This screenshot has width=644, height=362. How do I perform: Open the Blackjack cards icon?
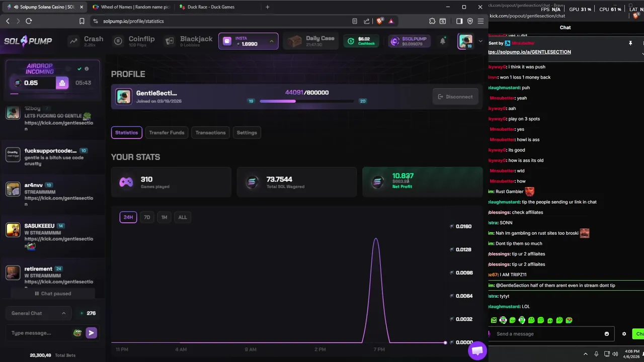pos(170,41)
